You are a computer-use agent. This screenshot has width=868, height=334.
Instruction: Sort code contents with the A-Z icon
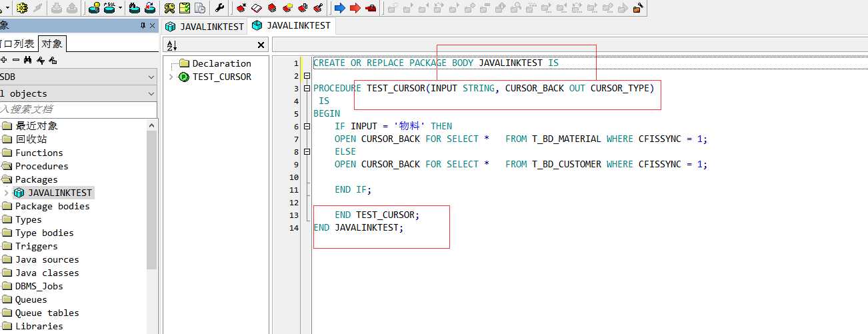tap(171, 45)
